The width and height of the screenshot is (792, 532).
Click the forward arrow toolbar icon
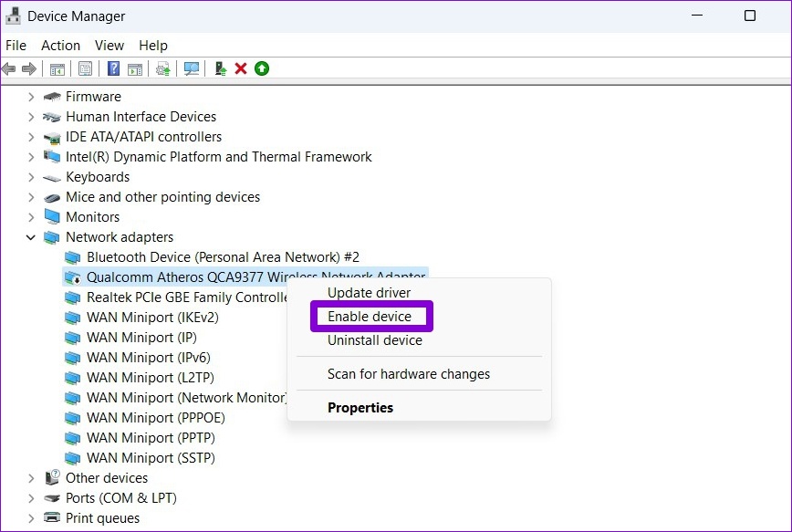pos(29,68)
